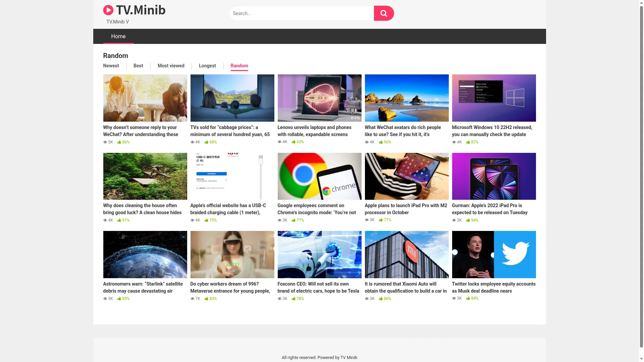Click the electric car charging thumbnail
Viewport: 644px width, 362px height.
(319, 254)
